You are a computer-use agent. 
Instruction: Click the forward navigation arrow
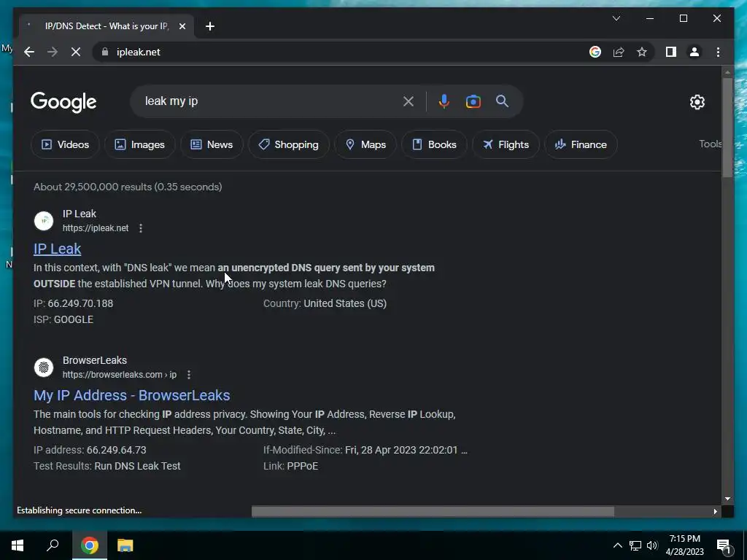pos(53,52)
